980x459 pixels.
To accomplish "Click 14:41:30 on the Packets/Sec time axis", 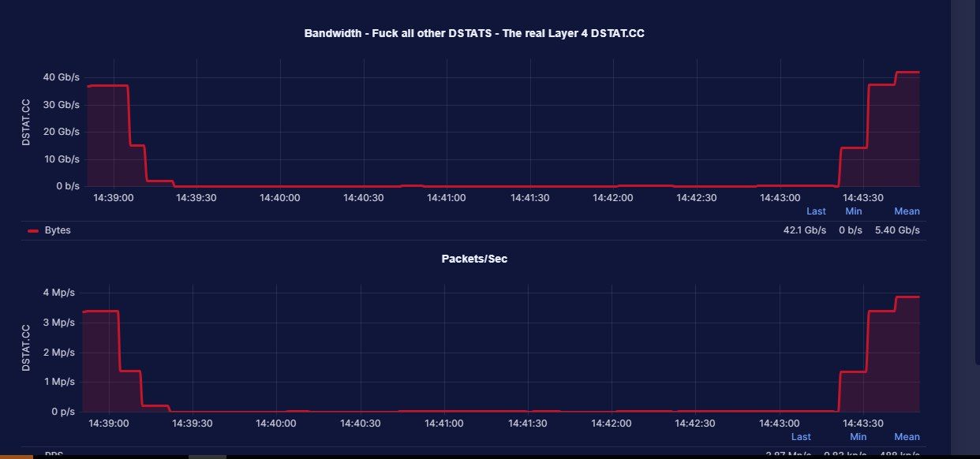I will pos(527,424).
